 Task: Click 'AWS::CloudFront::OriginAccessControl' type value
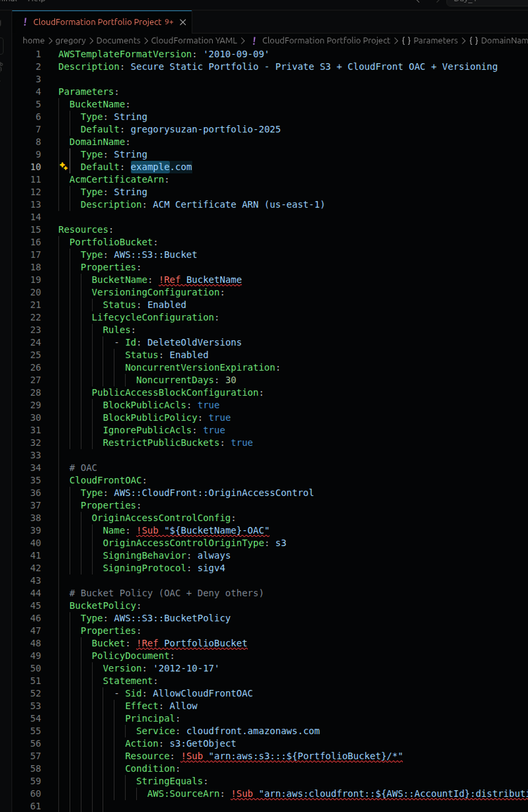pyautogui.click(x=214, y=493)
